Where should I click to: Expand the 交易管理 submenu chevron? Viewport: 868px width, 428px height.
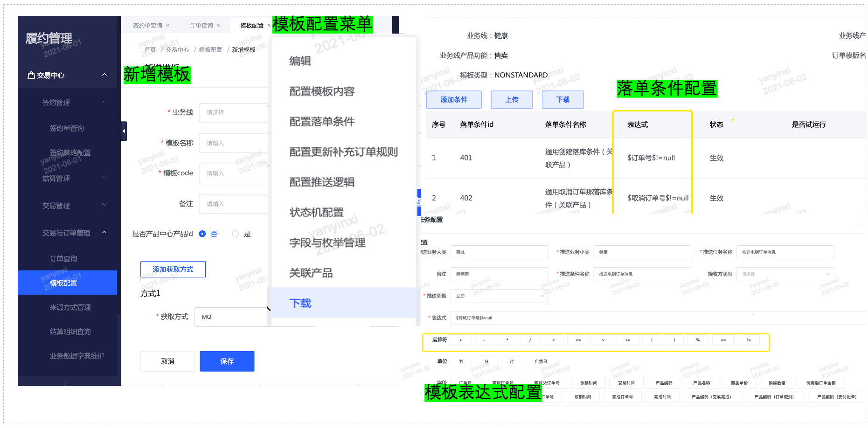point(104,205)
